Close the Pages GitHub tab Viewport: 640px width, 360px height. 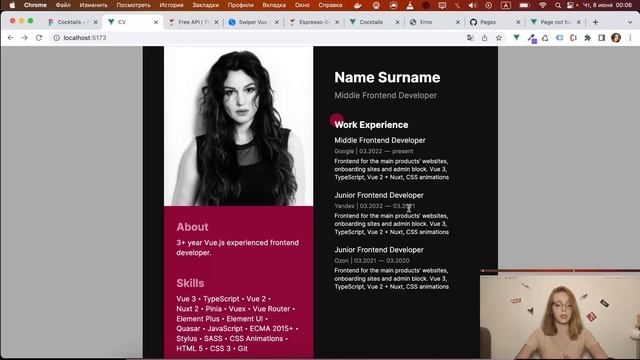[x=518, y=22]
